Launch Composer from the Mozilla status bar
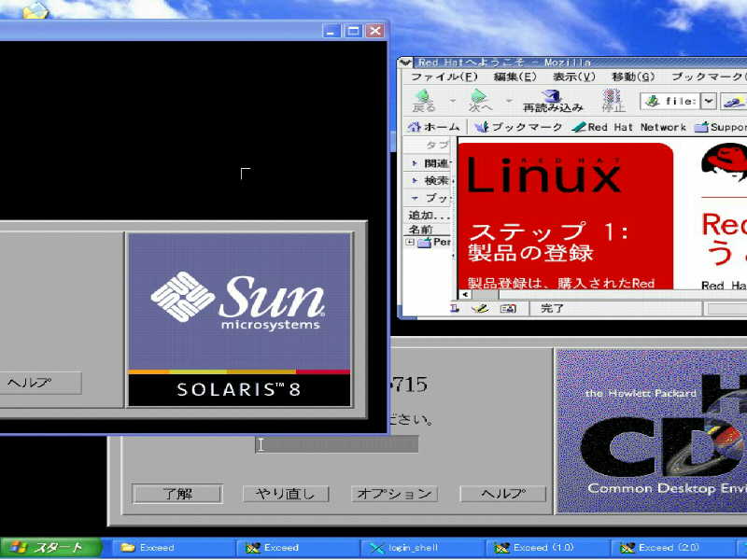Screen dimensions: 747x560 pyautogui.click(x=480, y=309)
